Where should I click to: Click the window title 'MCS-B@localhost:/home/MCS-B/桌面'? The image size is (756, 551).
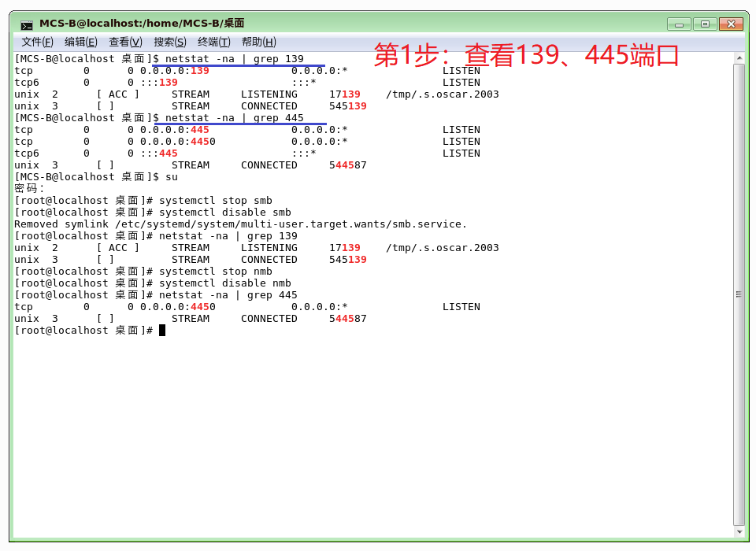tap(142, 23)
